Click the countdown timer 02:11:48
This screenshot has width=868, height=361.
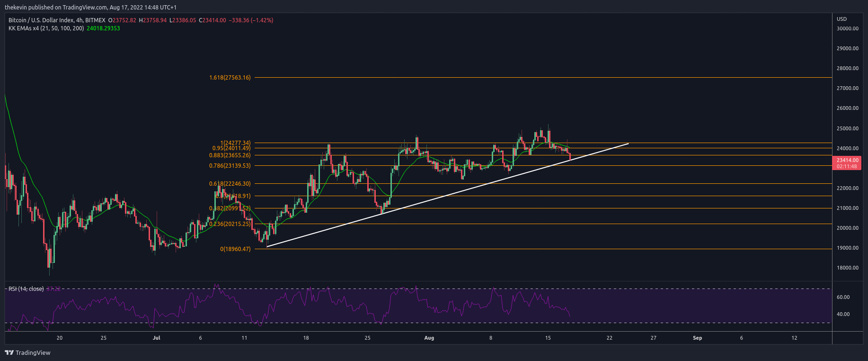click(x=847, y=167)
